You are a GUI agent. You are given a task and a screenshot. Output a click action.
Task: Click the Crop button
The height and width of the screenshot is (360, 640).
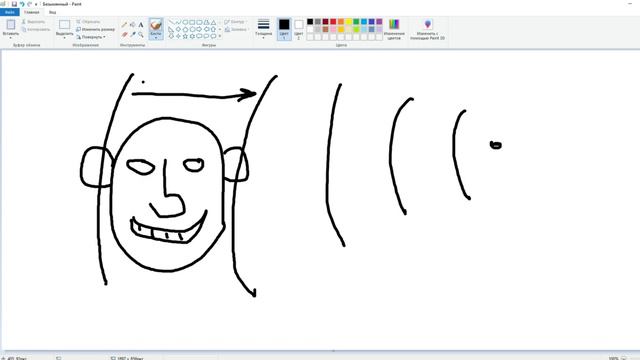88,22
